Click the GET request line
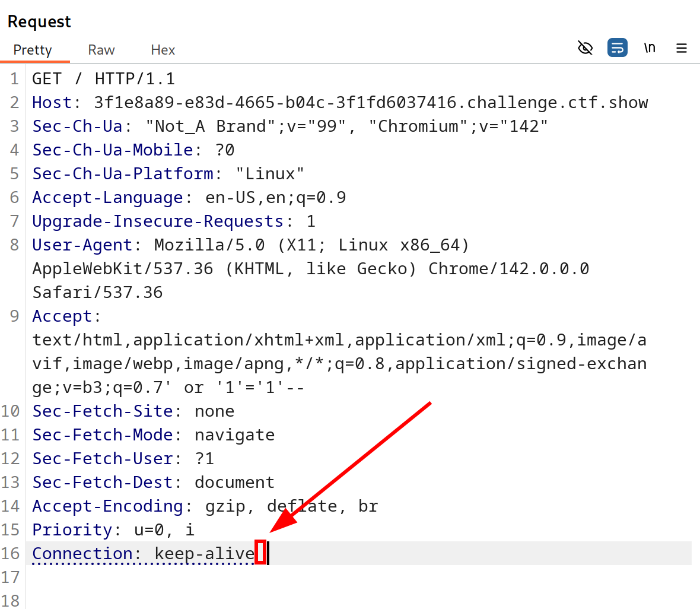 [x=103, y=79]
